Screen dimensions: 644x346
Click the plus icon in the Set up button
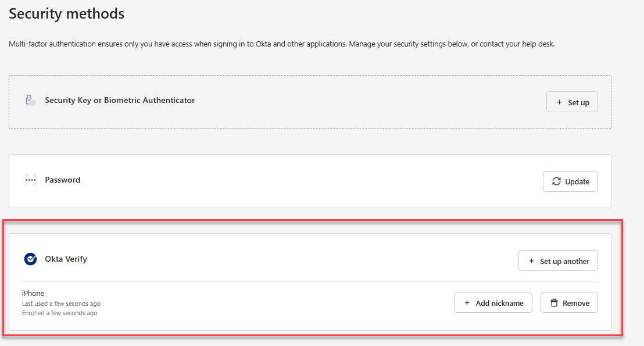pyautogui.click(x=559, y=102)
